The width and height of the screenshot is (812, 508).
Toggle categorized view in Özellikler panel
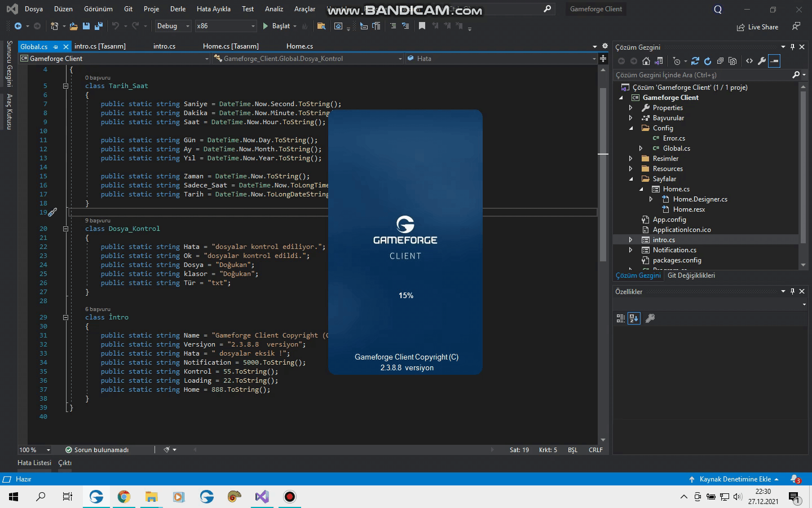click(x=621, y=319)
